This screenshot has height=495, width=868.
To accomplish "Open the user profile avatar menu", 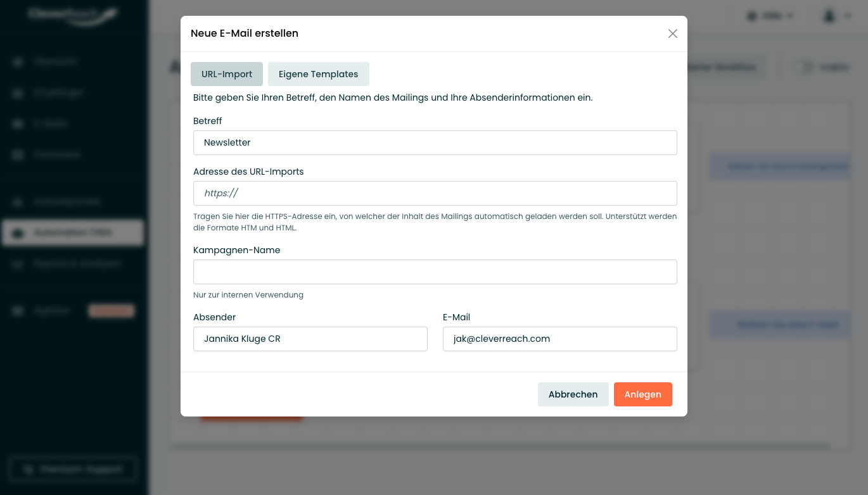I will (x=829, y=16).
